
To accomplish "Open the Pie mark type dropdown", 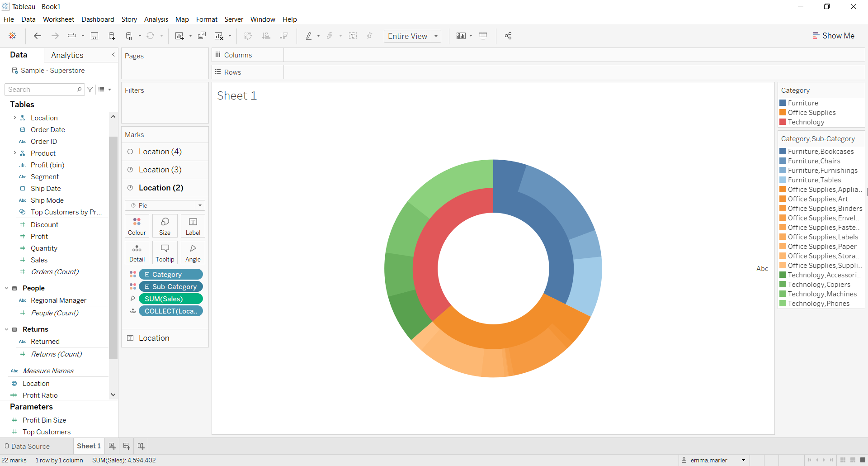I will (199, 205).
